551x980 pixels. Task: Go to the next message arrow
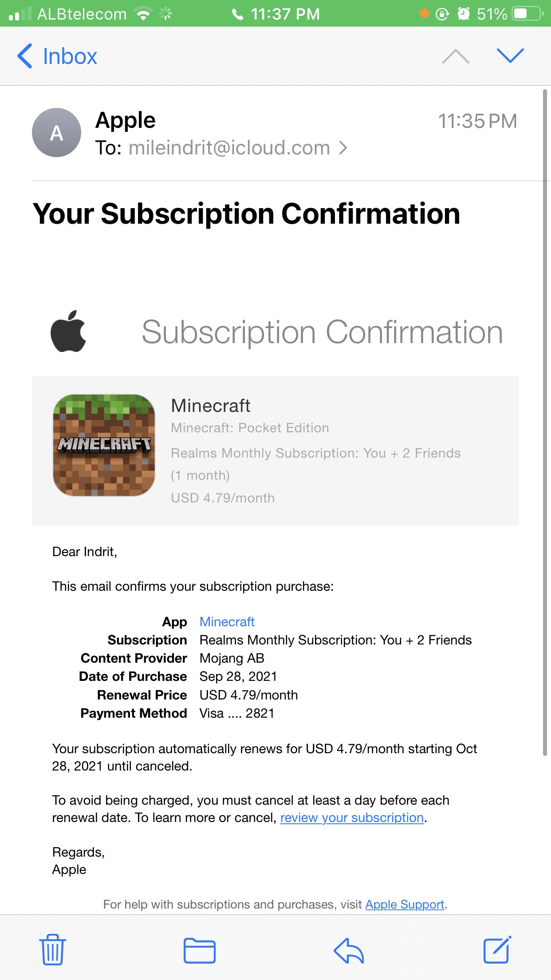(x=510, y=56)
